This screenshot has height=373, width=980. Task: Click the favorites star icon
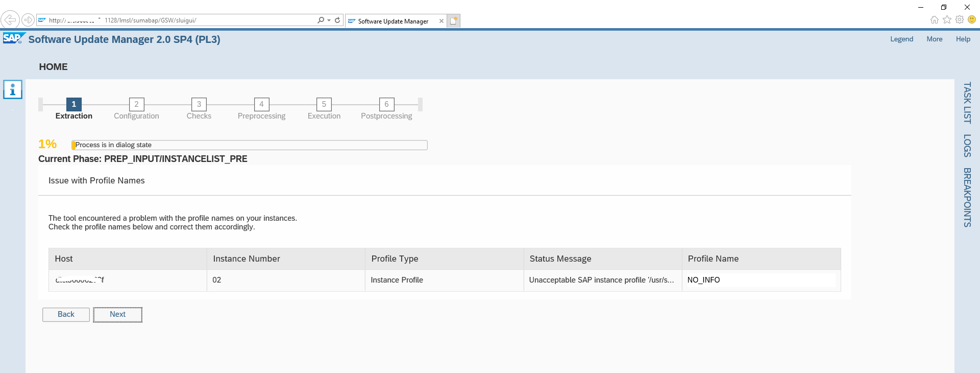947,19
